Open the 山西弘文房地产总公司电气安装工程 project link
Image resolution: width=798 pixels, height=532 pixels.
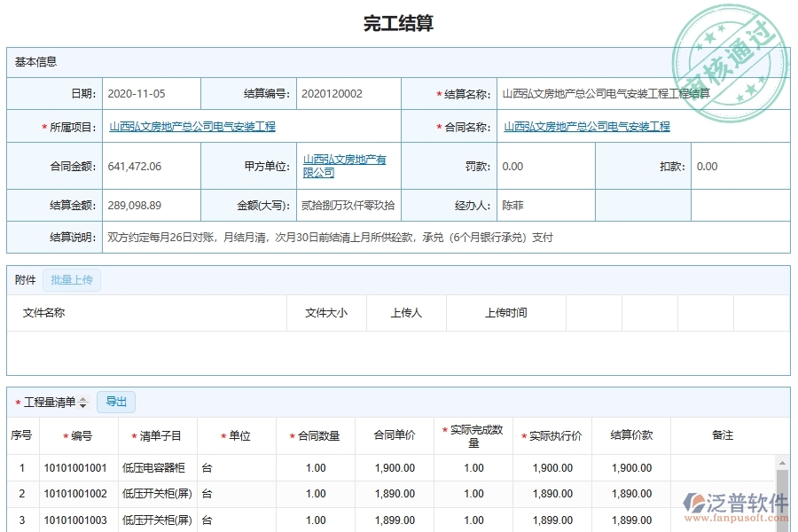[x=192, y=127]
